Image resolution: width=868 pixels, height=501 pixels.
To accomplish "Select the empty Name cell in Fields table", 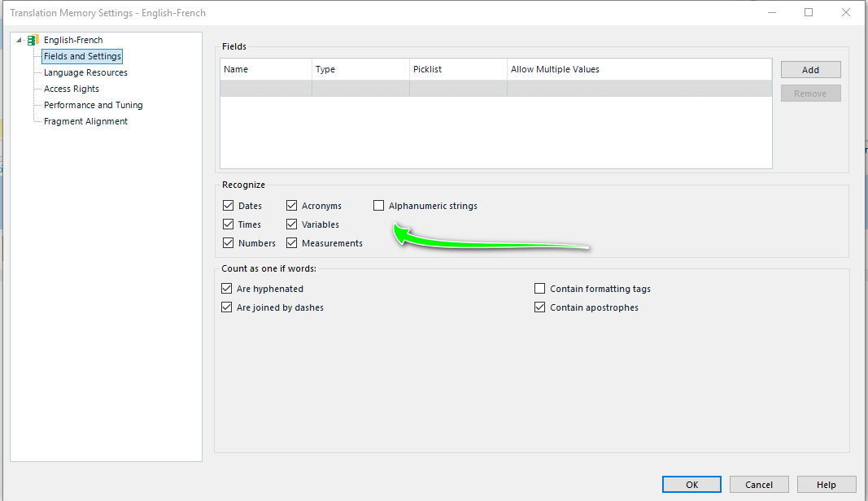I will pyautogui.click(x=266, y=89).
